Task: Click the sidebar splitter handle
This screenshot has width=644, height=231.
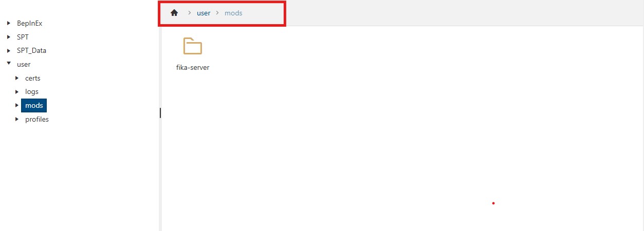Action: point(160,113)
